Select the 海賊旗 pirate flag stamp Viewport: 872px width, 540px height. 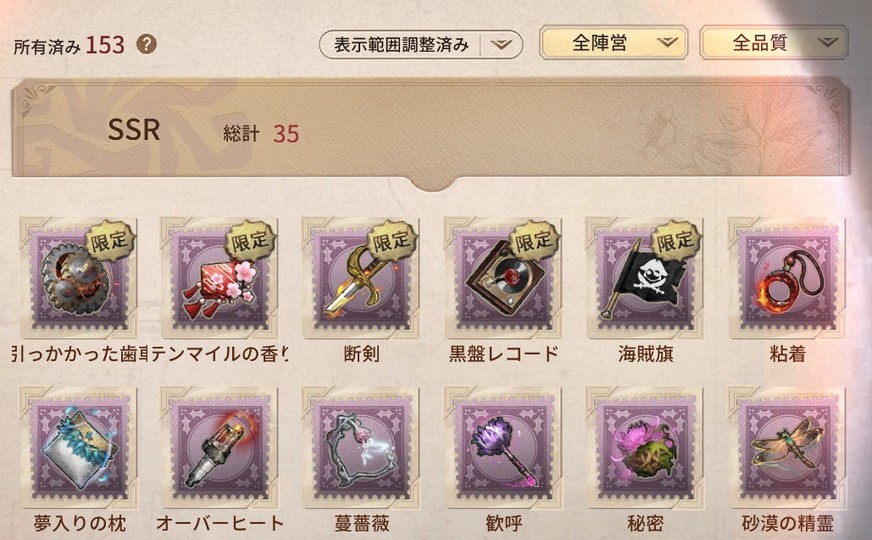tap(645, 278)
